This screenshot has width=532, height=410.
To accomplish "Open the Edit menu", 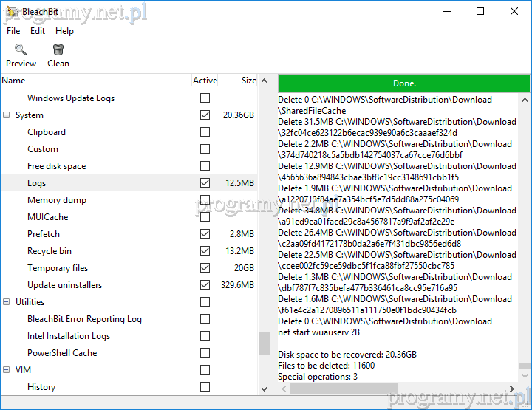I will (x=38, y=31).
